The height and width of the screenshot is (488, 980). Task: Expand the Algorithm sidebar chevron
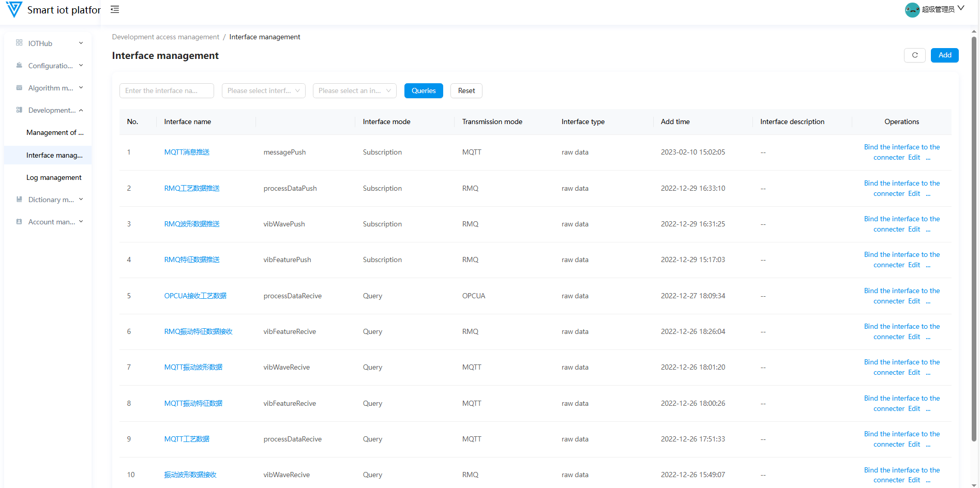[81, 87]
